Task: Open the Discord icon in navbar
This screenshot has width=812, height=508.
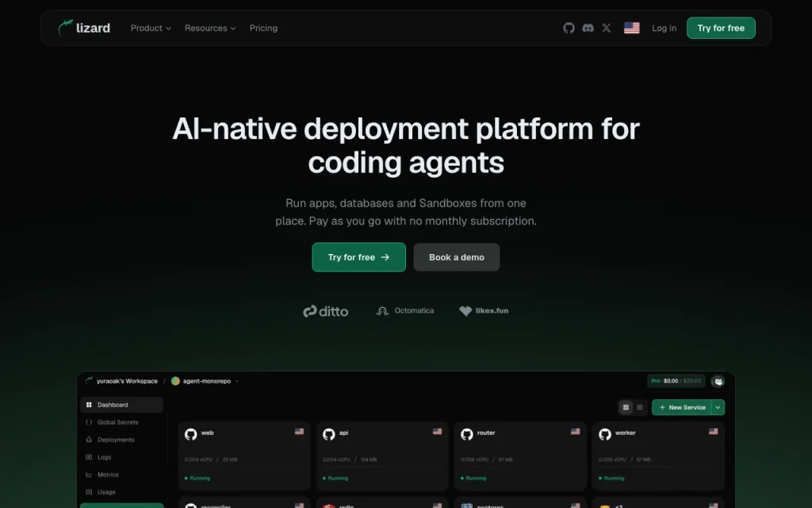Action: pos(588,28)
